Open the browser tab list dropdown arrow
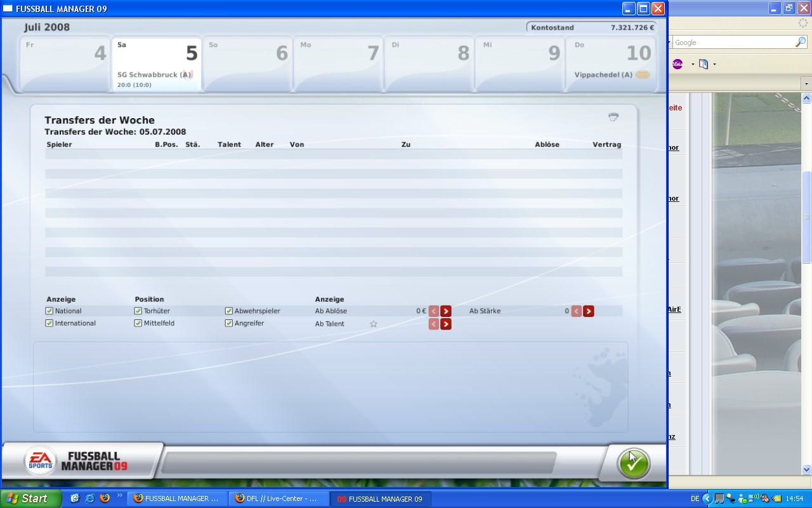Screen dimensions: 812x508 806,84
